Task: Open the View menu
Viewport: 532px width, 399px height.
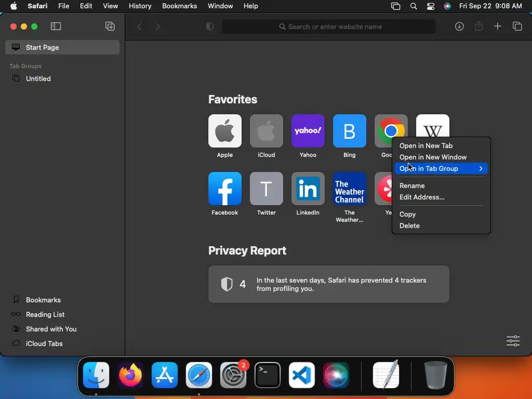Action: 110,6
